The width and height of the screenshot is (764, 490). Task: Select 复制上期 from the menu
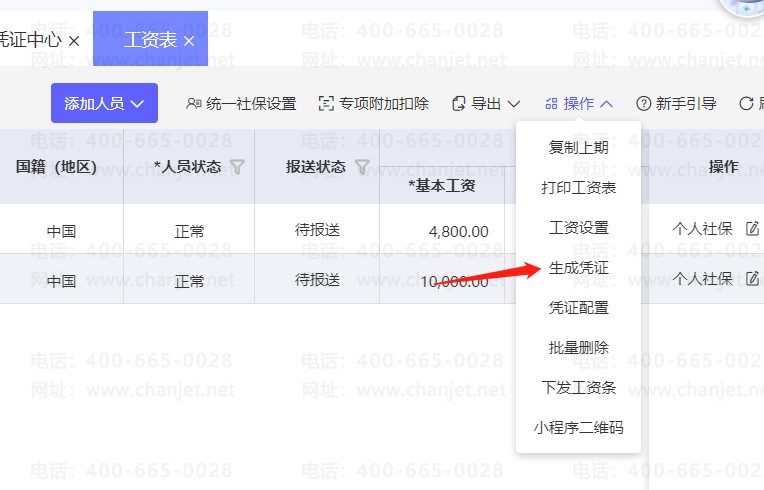point(578,147)
